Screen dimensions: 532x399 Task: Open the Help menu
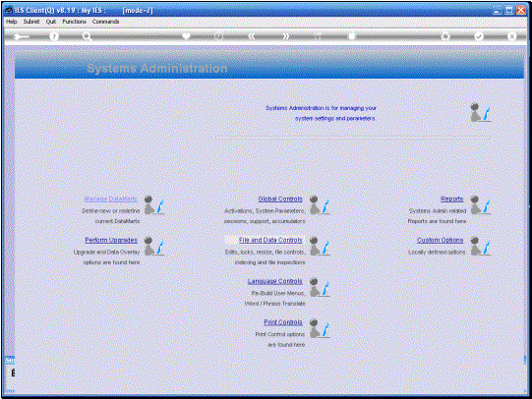(11, 22)
